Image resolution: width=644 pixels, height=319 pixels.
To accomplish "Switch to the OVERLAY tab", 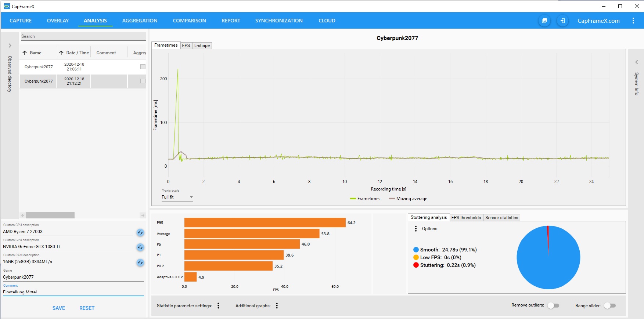I will pyautogui.click(x=58, y=21).
